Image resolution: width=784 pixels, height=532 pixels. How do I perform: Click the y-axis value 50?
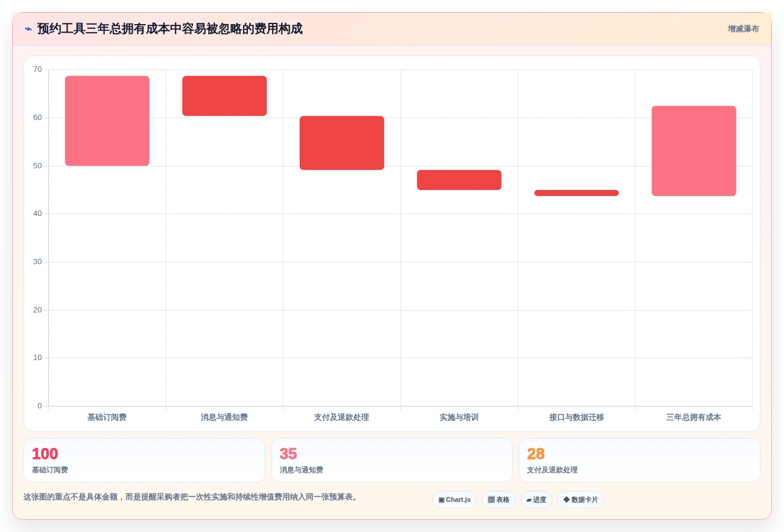(x=37, y=166)
